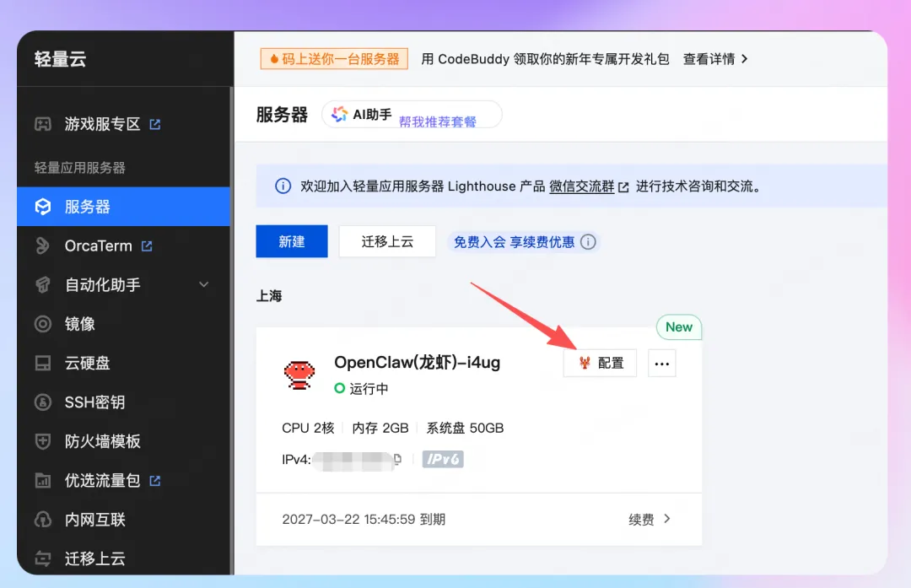Click the 2027-03-22 15:45:59 到期 text
The width and height of the screenshot is (911, 588).
point(364,519)
